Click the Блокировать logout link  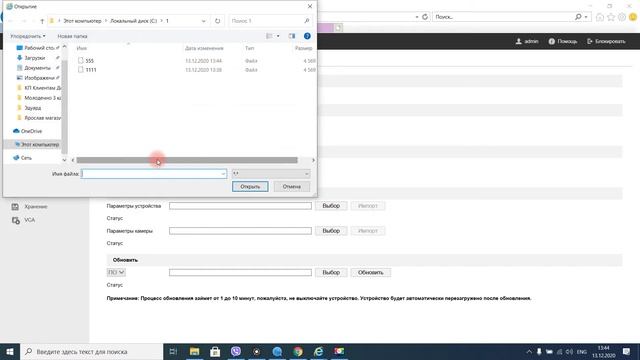pos(606,42)
